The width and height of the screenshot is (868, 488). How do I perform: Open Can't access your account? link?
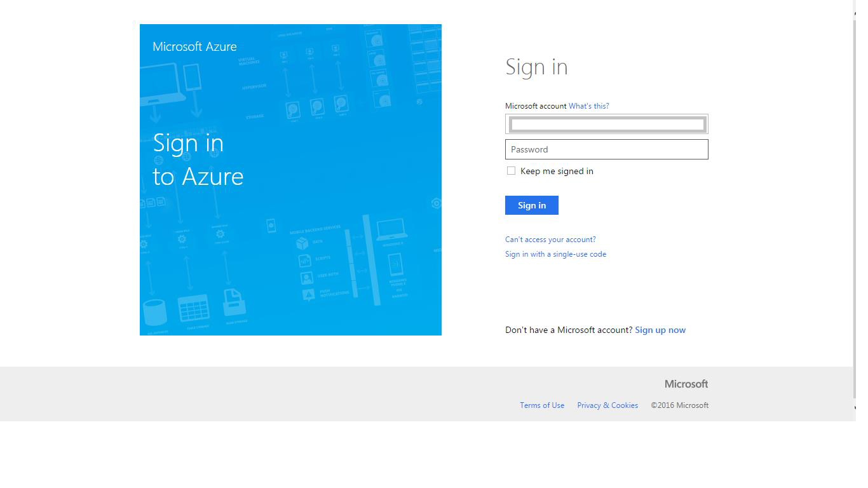550,240
